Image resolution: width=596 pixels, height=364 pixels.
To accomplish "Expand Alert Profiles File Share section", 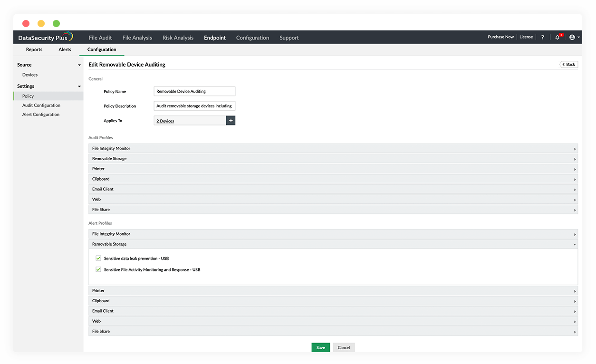I will (333, 331).
